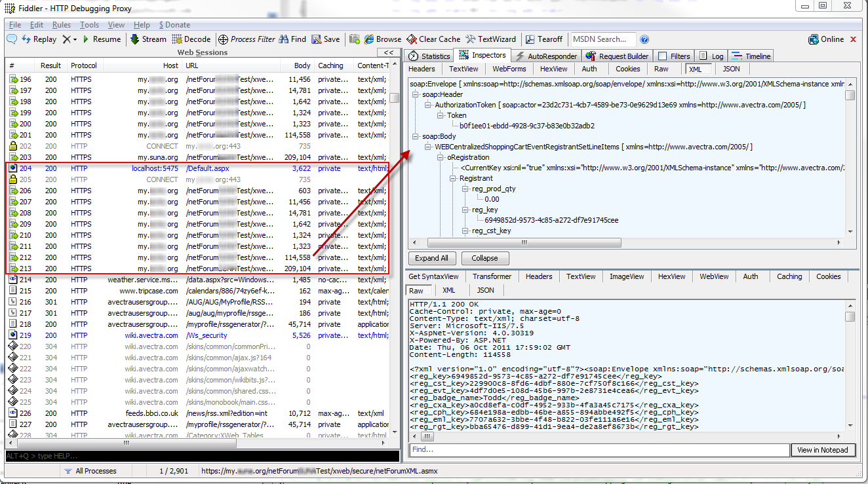This screenshot has width=868, height=484.
Task: Toggle the Filters tab checkbox
Action: tap(663, 56)
